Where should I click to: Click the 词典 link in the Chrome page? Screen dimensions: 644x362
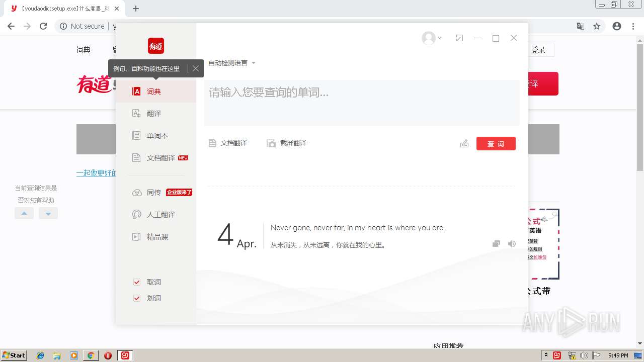coord(84,50)
